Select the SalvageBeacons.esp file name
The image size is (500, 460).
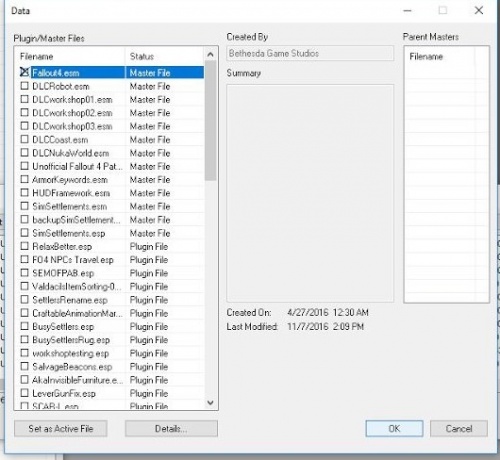coord(72,367)
